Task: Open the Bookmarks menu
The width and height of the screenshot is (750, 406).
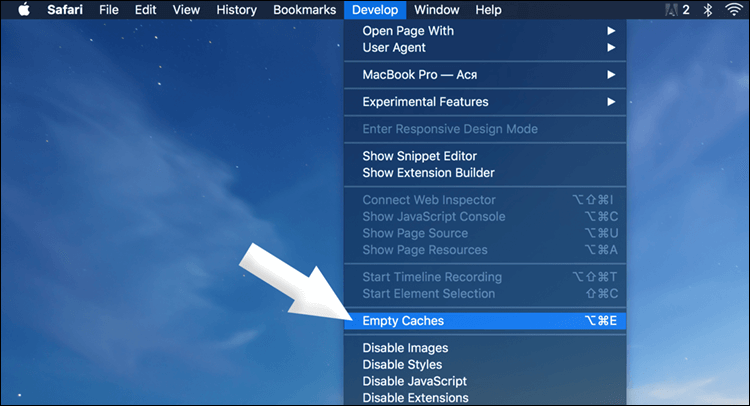Action: 304,10
